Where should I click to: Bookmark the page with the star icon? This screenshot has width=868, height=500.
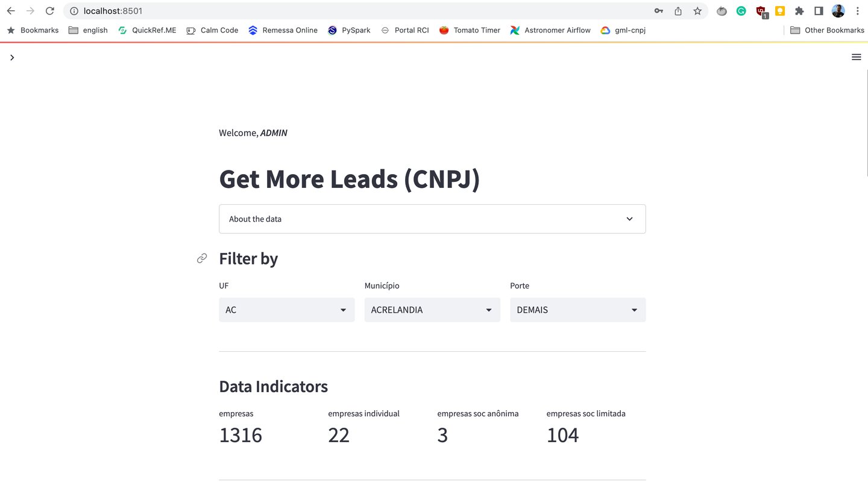pyautogui.click(x=697, y=11)
